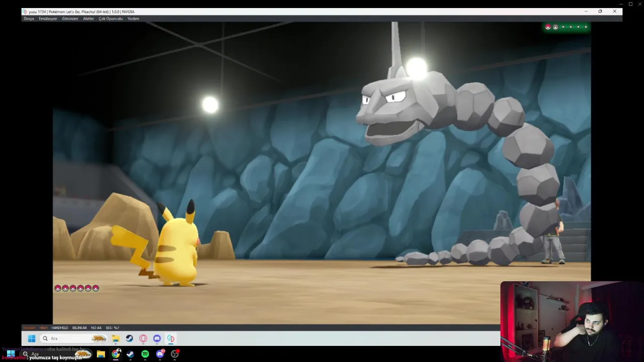
Task: Open the Aletler menu
Action: (x=89, y=19)
